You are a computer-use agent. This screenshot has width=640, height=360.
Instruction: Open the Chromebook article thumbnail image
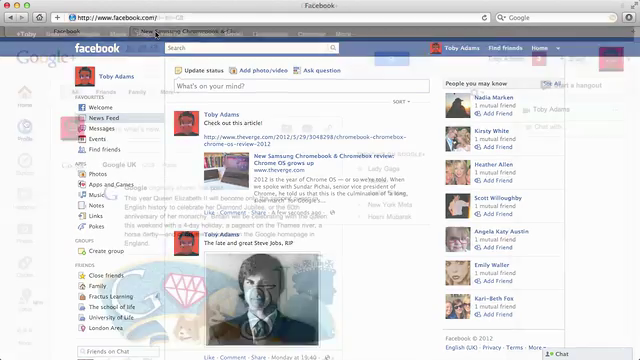coord(227,171)
